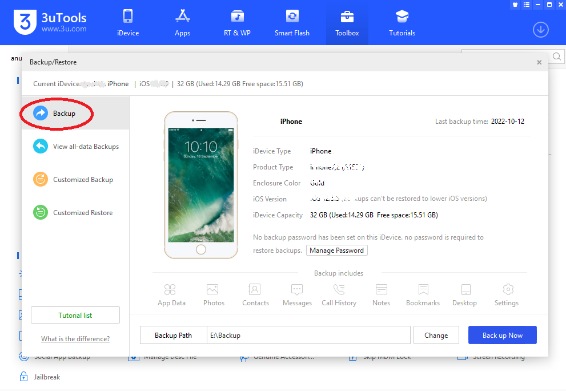Open the Jailbreak tool
This screenshot has height=392, width=566.
click(40, 377)
